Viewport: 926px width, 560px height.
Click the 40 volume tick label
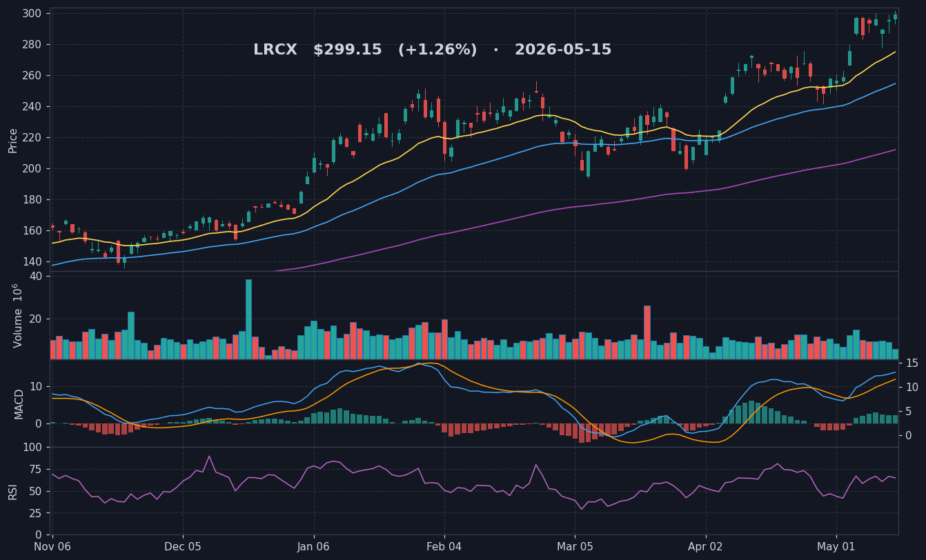36,276
